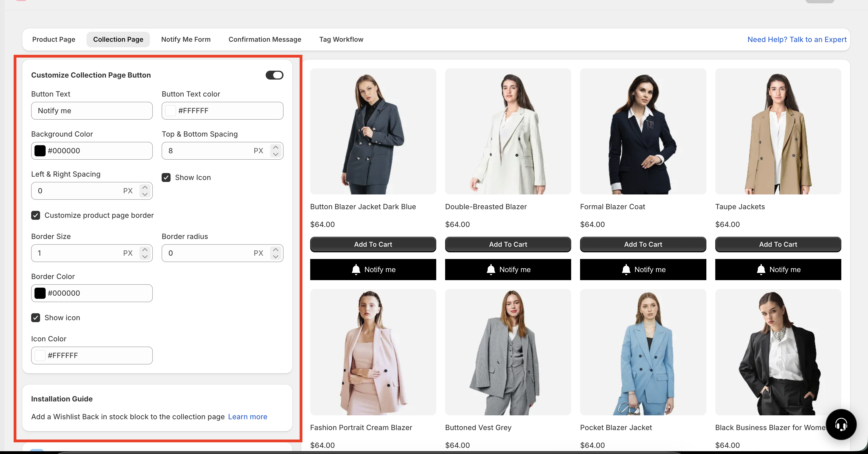This screenshot has width=868, height=454.
Task: Increase Border Size value
Action: tap(145, 250)
